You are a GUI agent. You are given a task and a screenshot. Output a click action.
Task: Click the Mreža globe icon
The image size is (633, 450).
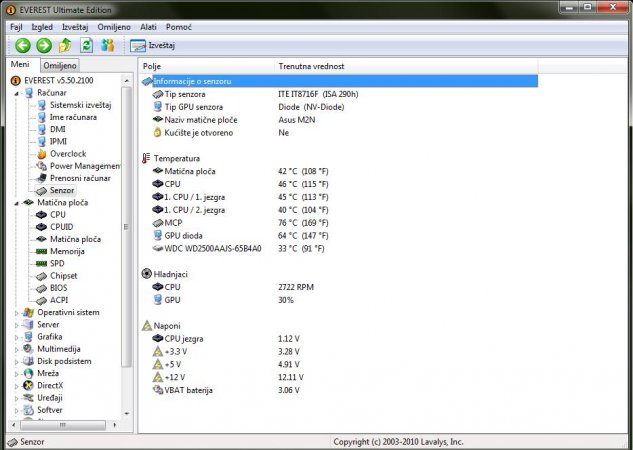coord(28,373)
